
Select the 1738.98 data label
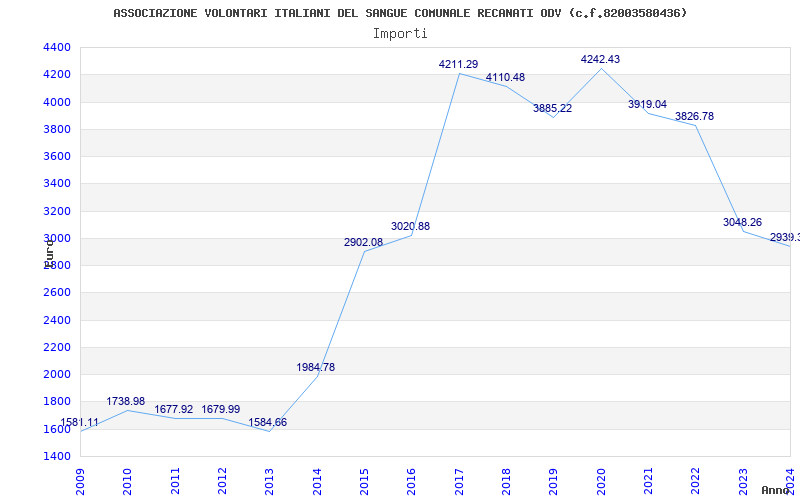(x=126, y=402)
